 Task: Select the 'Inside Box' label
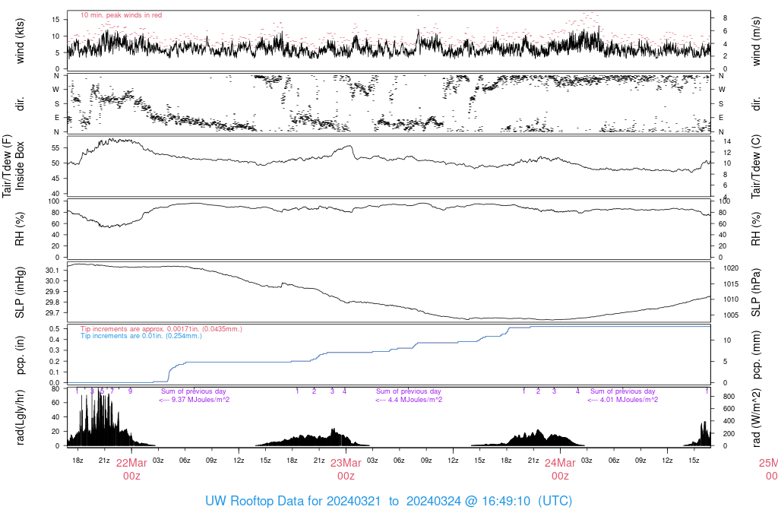[x=20, y=166]
